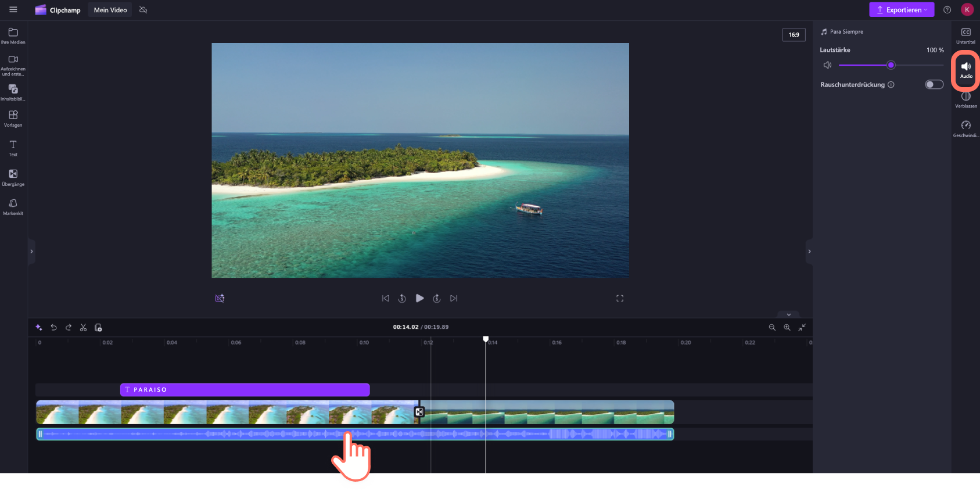Click the audio clip left trim handle
The image size is (980, 491).
[x=40, y=434]
